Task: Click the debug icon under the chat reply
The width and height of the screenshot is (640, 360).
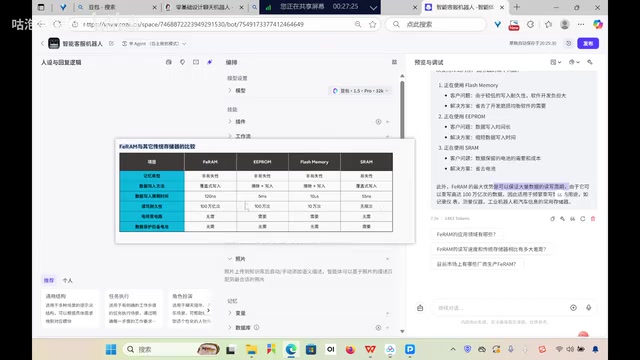Action: pyautogui.click(x=562, y=219)
